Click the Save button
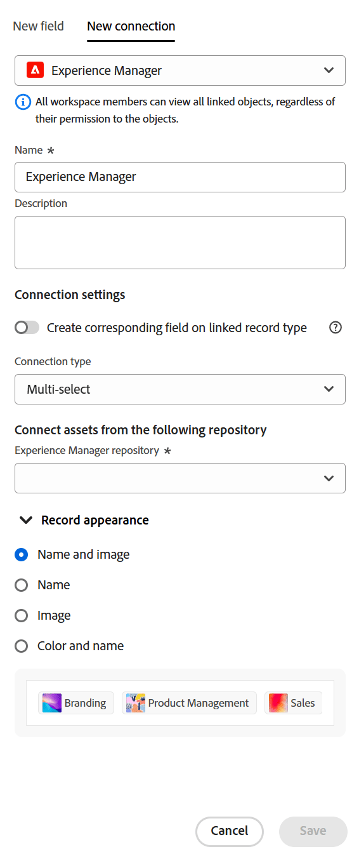This screenshot has height=868, width=359. 313,831
